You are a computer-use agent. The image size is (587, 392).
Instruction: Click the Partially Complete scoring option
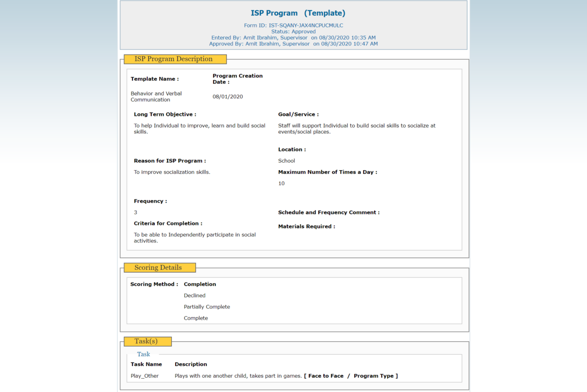pos(207,307)
